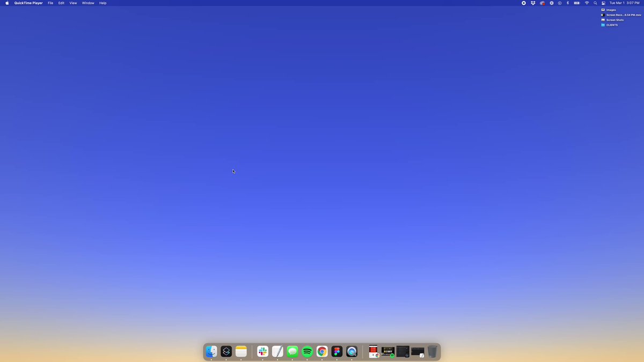Open the Edit menu
The height and width of the screenshot is (362, 644).
click(x=61, y=3)
